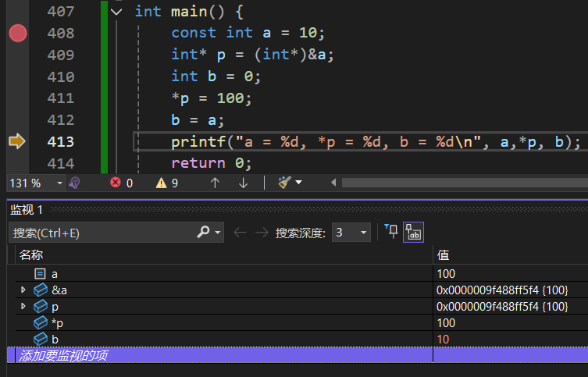The width and height of the screenshot is (588, 377).
Task: Open the code health indicator icon
Action: point(75,183)
